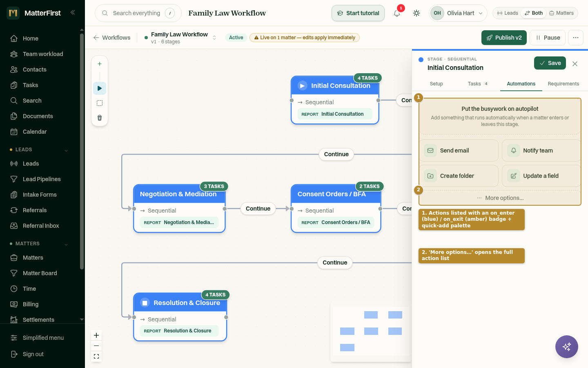
Task: Collapse the LEADS section
Action: (66, 150)
